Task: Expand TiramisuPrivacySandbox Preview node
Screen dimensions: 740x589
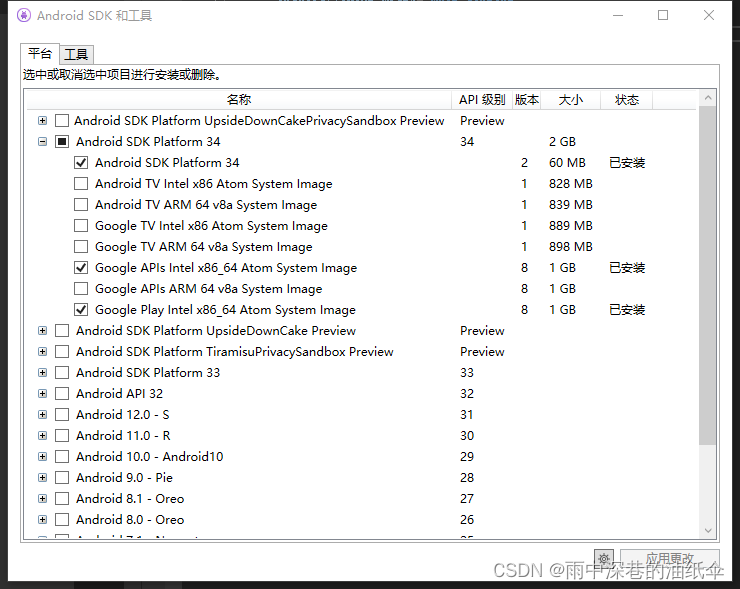Action: 42,352
